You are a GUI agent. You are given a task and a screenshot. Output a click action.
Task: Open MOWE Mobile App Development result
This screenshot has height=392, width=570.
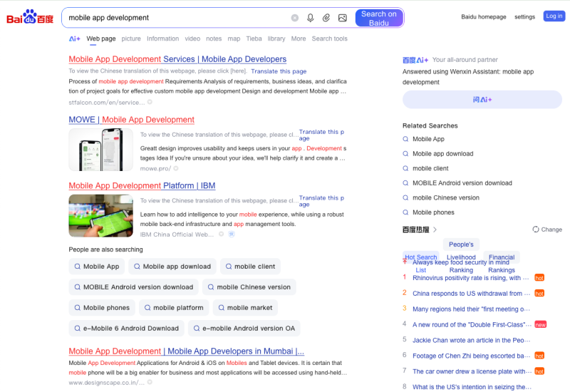pyautogui.click(x=132, y=120)
